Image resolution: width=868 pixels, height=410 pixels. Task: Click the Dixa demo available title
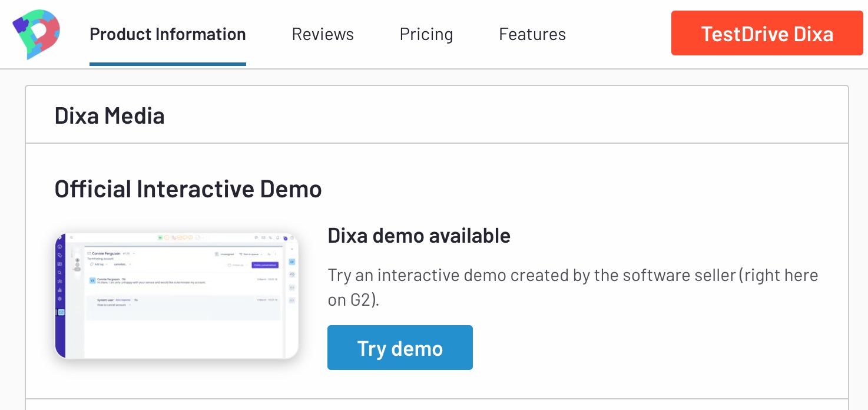pos(419,236)
